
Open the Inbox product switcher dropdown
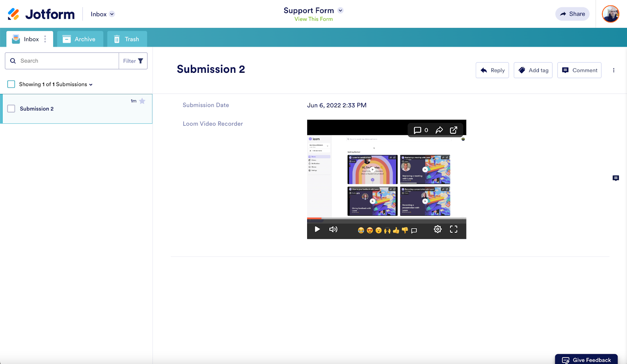tap(102, 14)
